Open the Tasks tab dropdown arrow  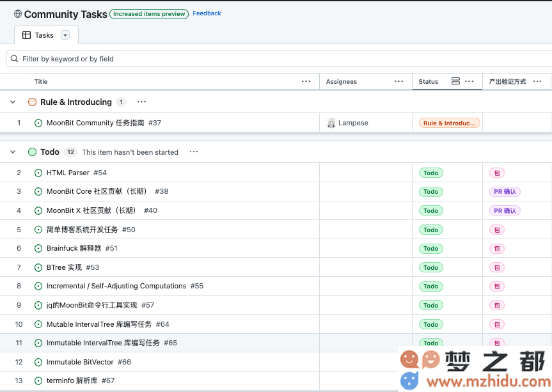pyautogui.click(x=65, y=35)
